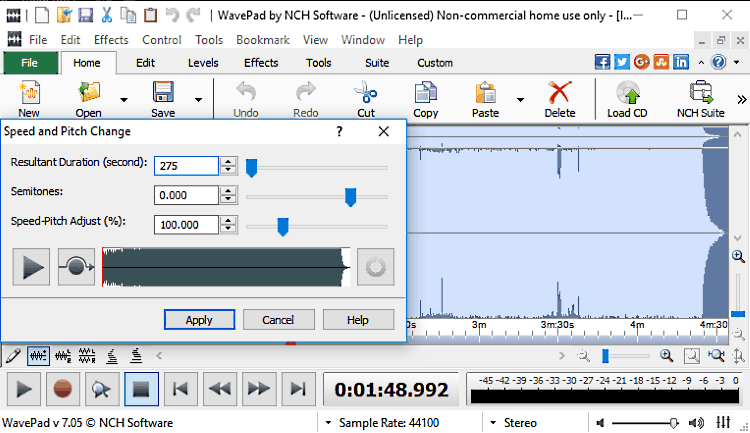Click the Cut scissors ribbon icon

click(x=366, y=93)
